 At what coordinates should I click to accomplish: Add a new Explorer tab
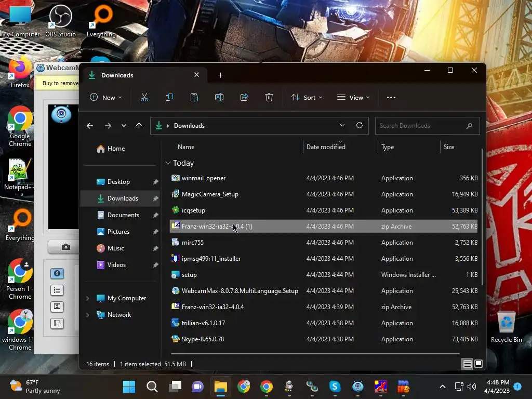coord(220,75)
